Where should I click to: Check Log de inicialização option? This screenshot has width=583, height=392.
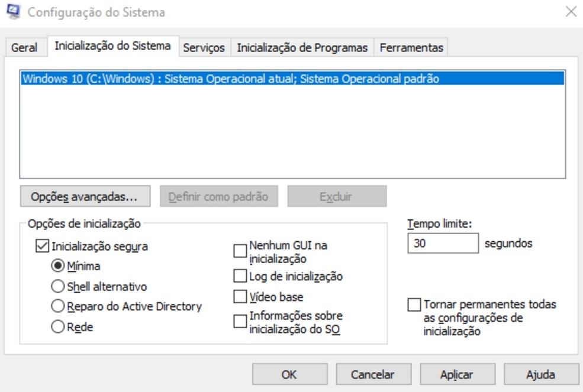240,276
